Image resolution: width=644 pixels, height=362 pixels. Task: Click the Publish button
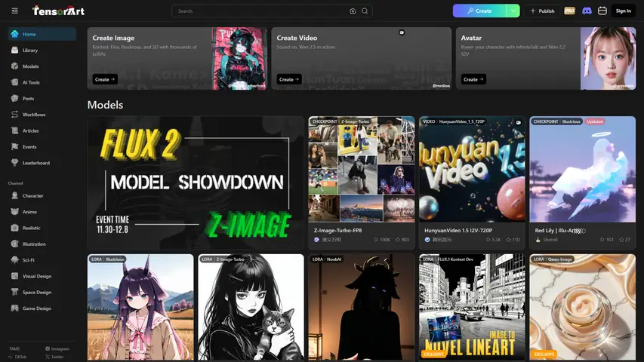click(543, 11)
